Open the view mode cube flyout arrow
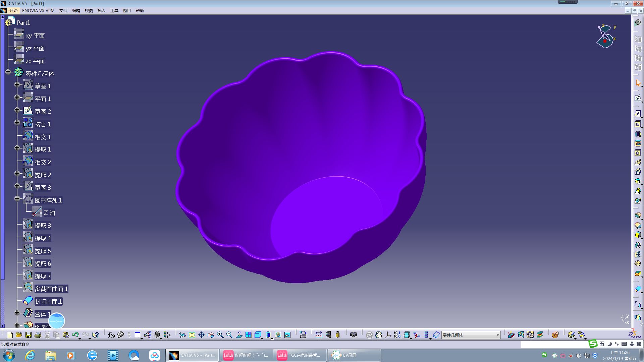The image size is (644, 362). [263, 338]
